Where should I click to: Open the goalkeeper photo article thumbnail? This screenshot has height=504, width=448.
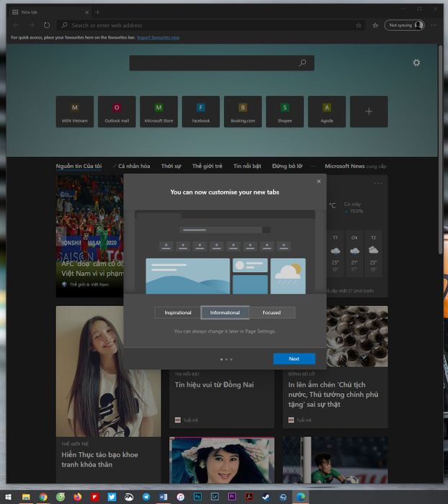pos(335,460)
